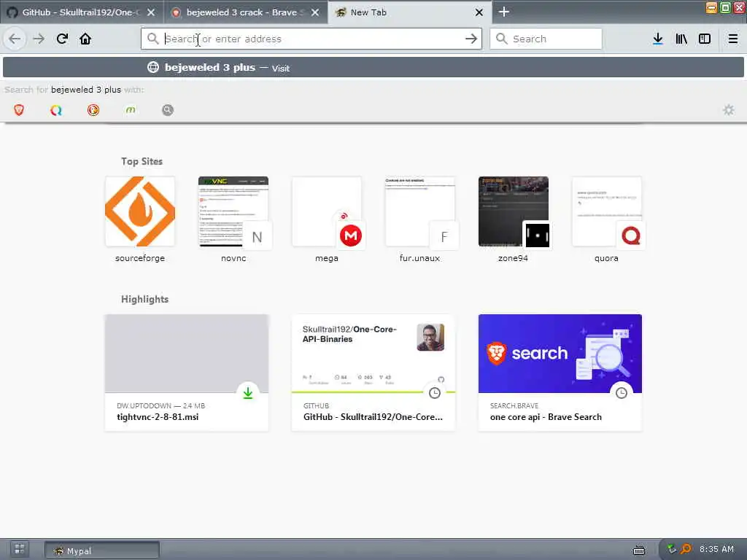This screenshot has height=560, width=747.
Task: Select Mypal taskbar button
Action: [102, 551]
